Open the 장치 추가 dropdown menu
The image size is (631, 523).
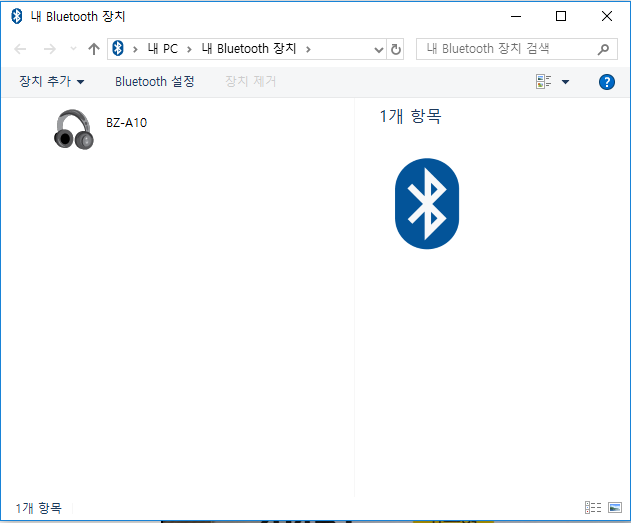point(52,82)
